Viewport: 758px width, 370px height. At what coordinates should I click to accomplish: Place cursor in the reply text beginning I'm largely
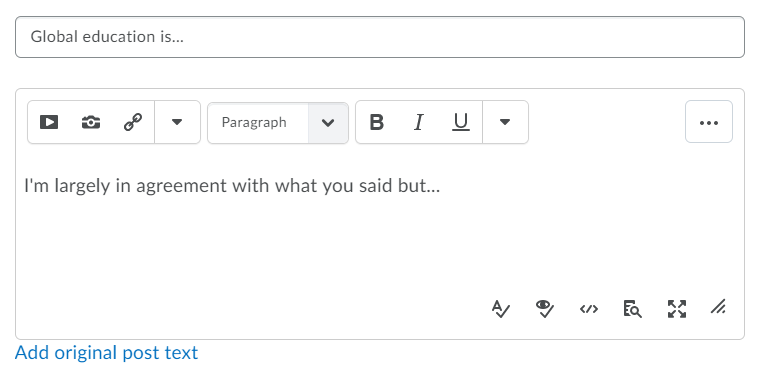[232, 186]
